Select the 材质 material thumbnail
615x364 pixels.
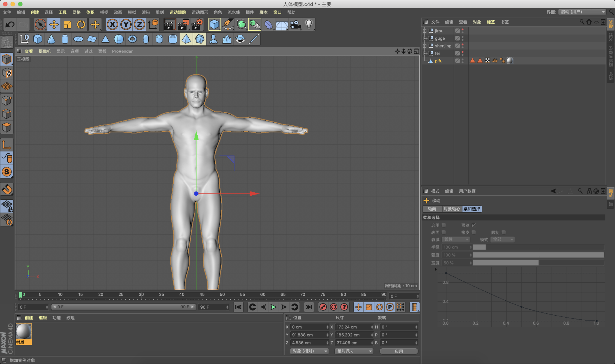click(x=24, y=334)
